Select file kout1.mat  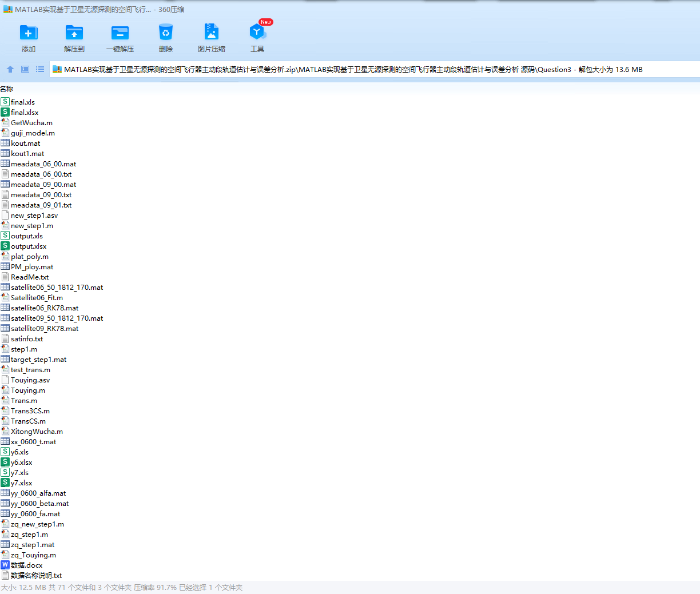(x=27, y=154)
